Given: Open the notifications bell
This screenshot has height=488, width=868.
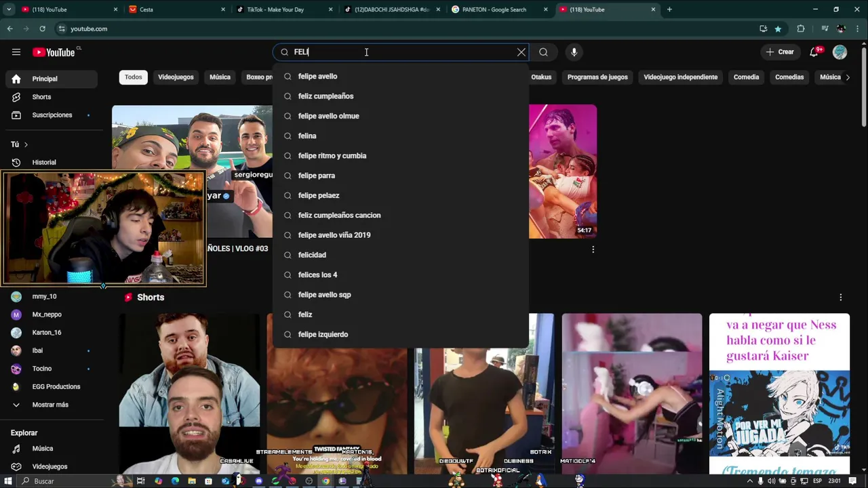Looking at the screenshot, I should coord(814,52).
